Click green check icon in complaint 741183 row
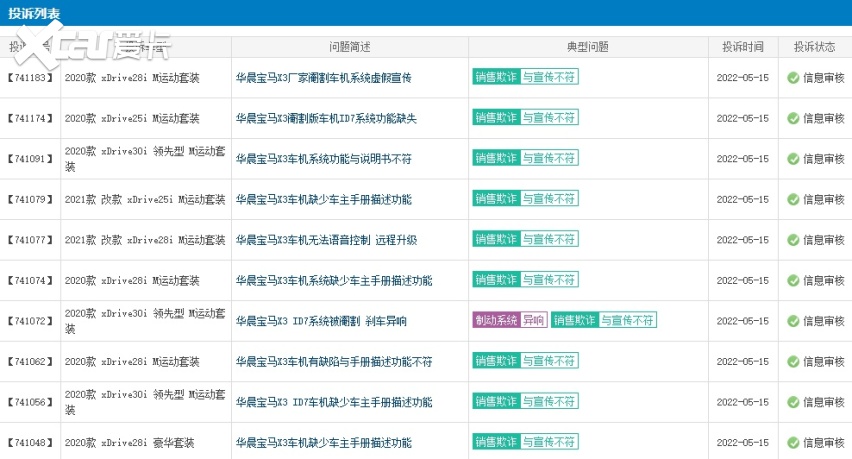This screenshot has width=852, height=459. tap(793, 77)
